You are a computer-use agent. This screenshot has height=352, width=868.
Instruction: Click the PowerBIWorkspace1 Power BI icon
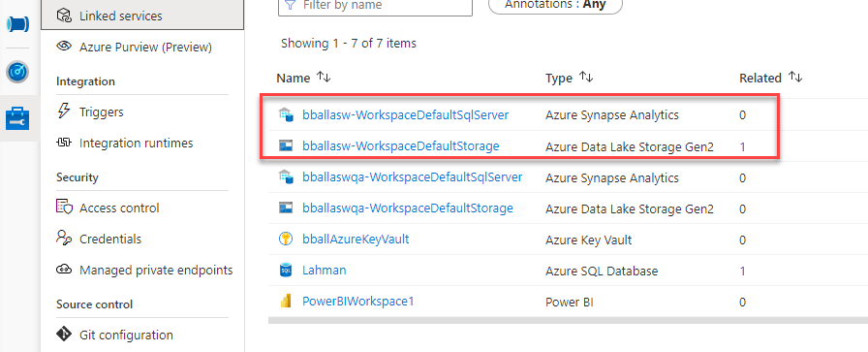[x=285, y=302]
